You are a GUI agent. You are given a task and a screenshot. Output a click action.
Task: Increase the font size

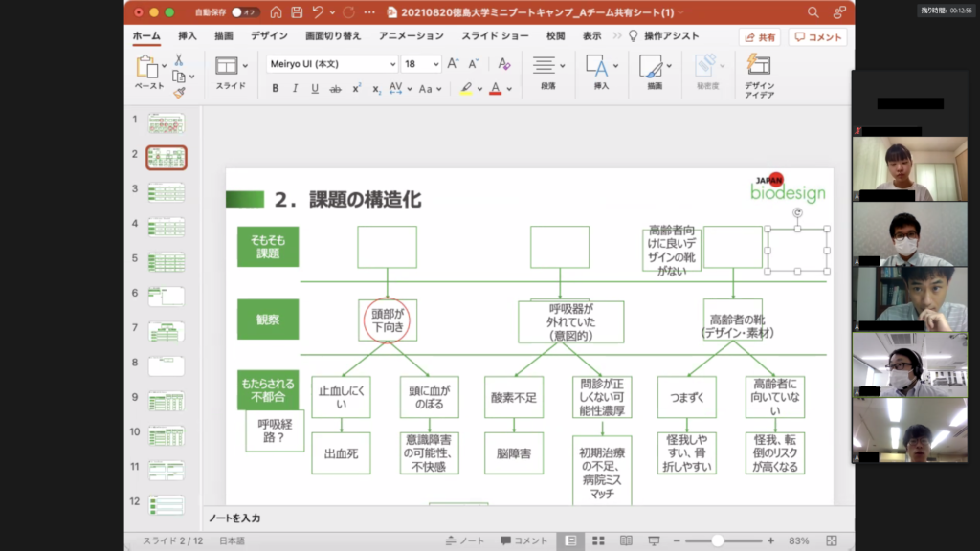pyautogui.click(x=453, y=64)
